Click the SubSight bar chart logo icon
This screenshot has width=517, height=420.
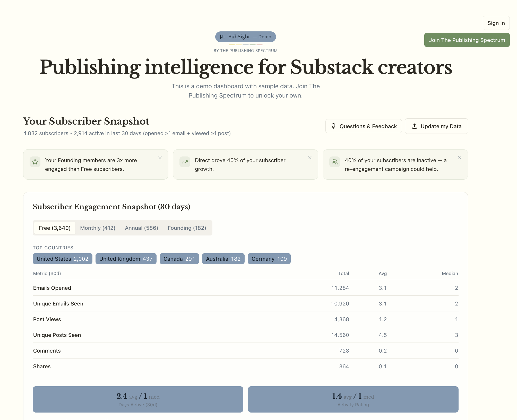coord(222,37)
